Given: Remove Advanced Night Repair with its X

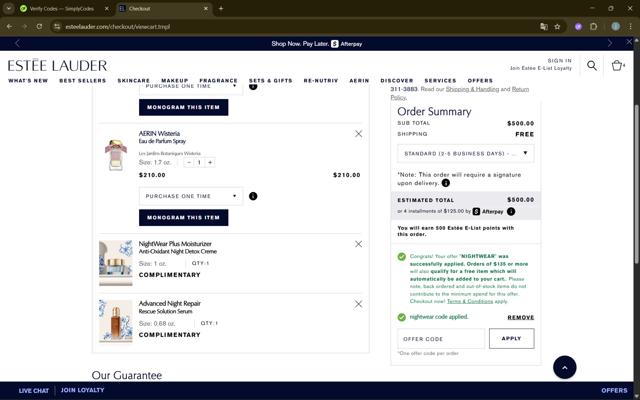Looking at the screenshot, I should tap(358, 304).
